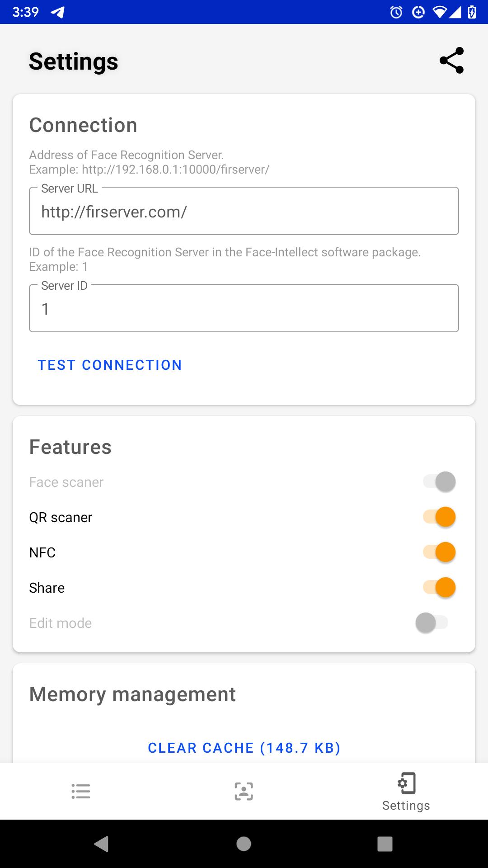The image size is (488, 868).
Task: Disable the QR scaner switch
Action: point(439,517)
